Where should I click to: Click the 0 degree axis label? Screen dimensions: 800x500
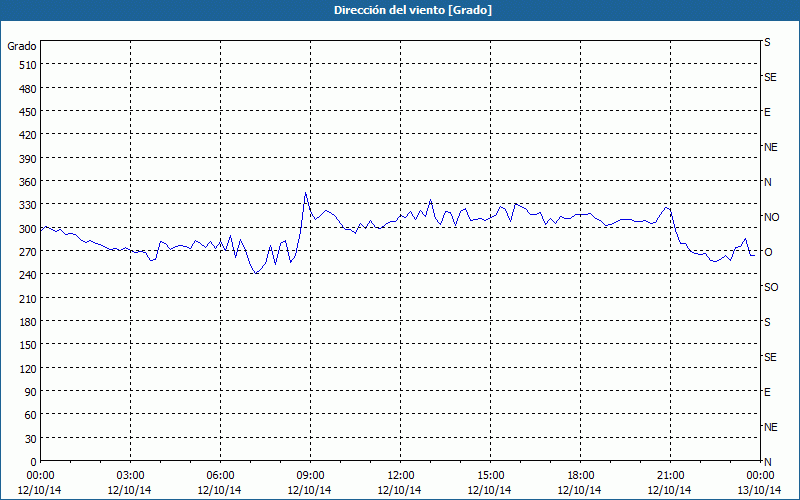tap(34, 462)
